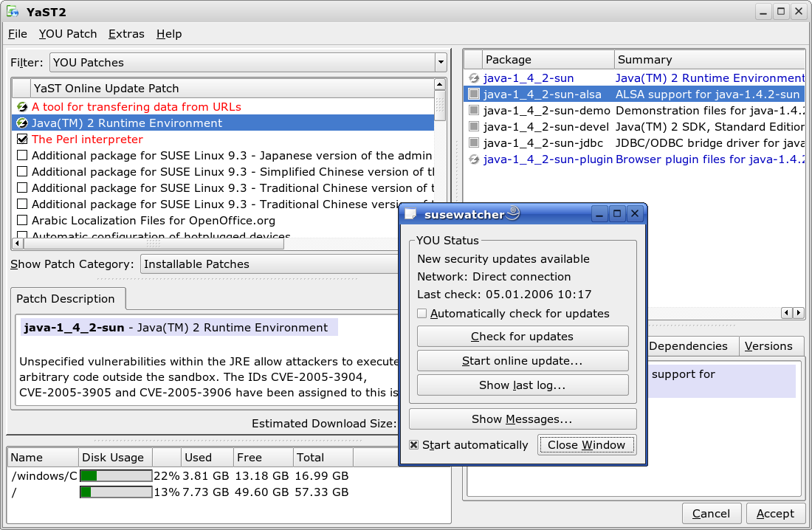
Task: Enable Automatically check for updates
Action: click(x=422, y=314)
